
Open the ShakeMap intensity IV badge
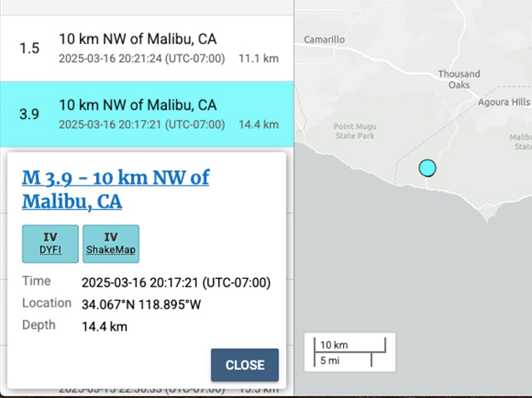pos(111,244)
